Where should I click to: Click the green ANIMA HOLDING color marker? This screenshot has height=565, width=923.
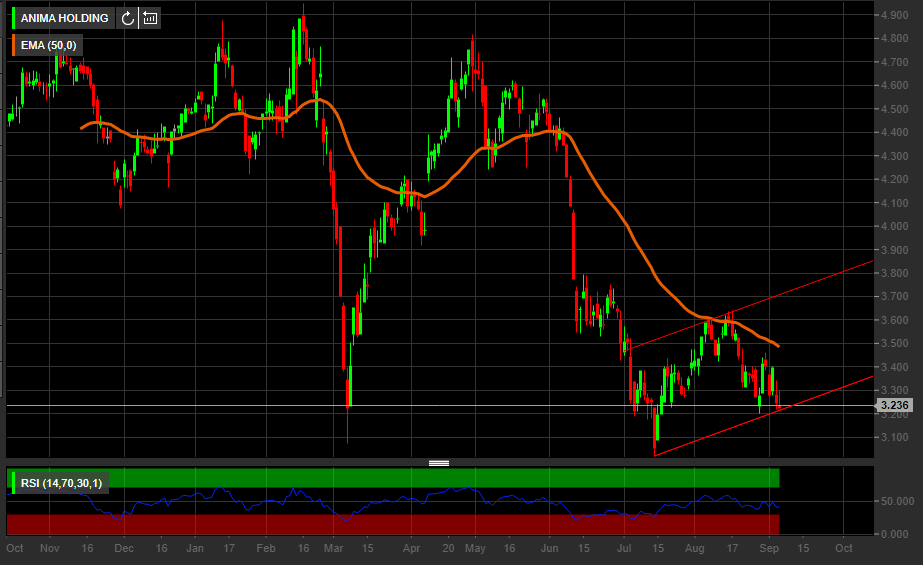tap(13, 18)
